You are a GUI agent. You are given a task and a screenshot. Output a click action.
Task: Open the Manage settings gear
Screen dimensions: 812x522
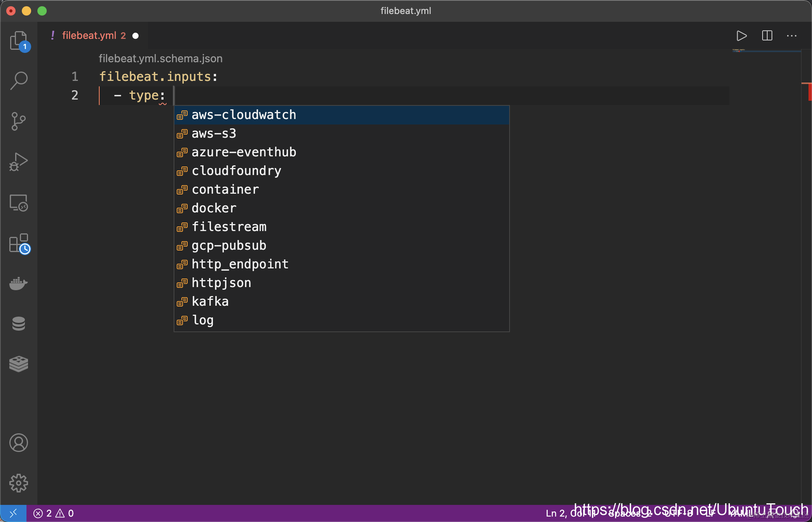19,483
